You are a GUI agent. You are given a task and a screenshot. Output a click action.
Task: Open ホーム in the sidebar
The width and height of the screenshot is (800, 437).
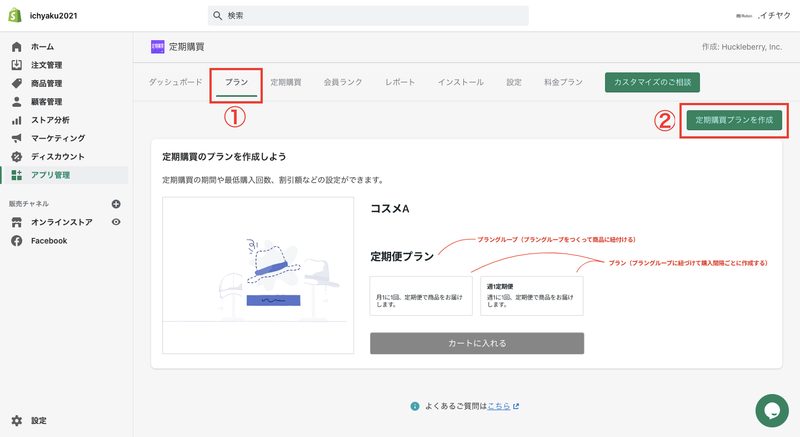[x=42, y=47]
